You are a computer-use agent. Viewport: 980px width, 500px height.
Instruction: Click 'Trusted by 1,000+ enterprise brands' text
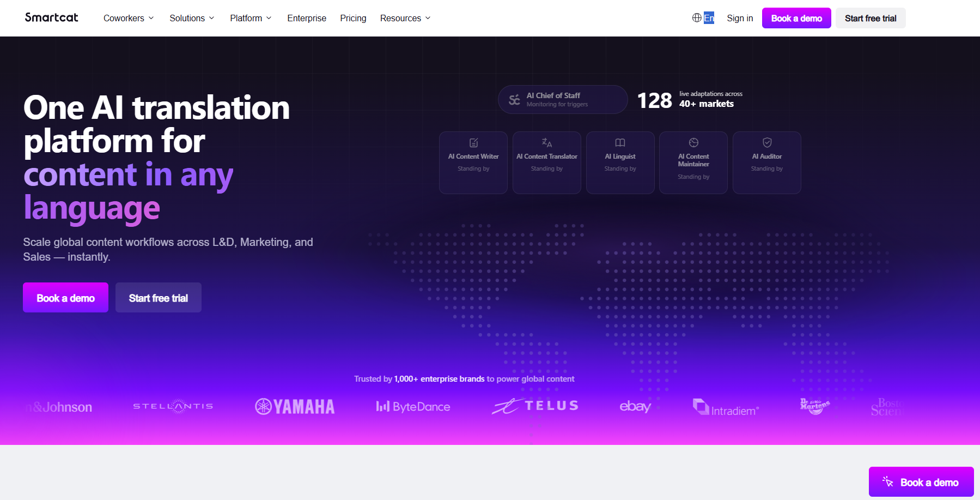click(x=419, y=379)
